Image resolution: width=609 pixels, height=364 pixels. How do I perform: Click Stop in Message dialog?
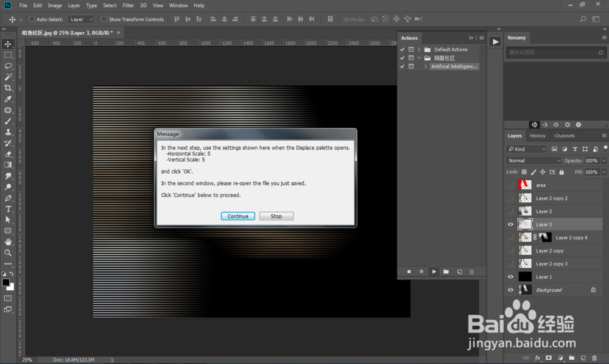coord(276,216)
